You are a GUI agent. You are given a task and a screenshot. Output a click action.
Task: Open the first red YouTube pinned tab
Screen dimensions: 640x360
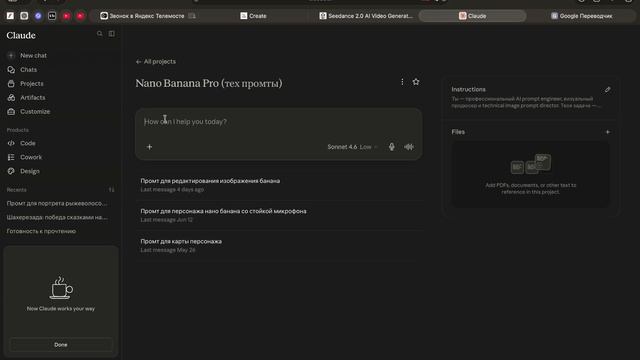click(x=66, y=16)
